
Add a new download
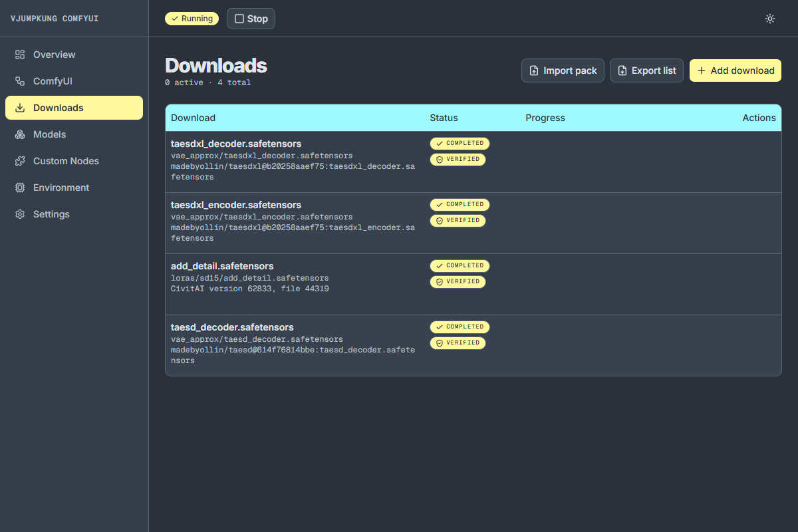click(x=735, y=70)
